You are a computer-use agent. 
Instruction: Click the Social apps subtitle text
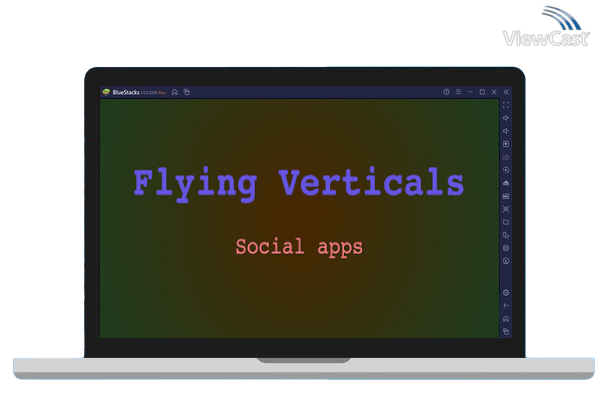pyautogui.click(x=298, y=246)
